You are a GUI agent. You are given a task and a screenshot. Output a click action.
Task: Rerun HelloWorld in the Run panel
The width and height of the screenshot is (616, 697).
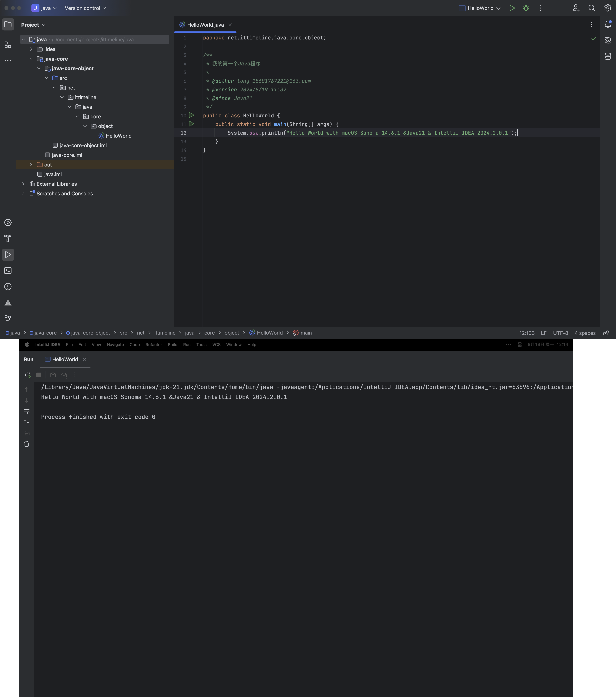point(28,375)
